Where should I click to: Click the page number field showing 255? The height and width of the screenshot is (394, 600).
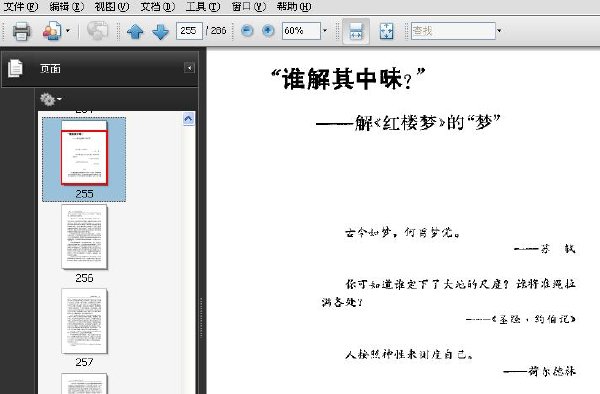(x=189, y=31)
